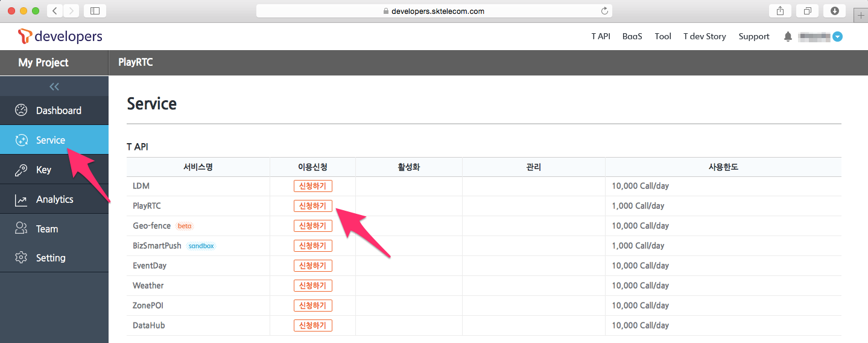Viewport: 868px width, 343px height.
Task: Click BizSmartPush service name
Action: [x=157, y=246]
